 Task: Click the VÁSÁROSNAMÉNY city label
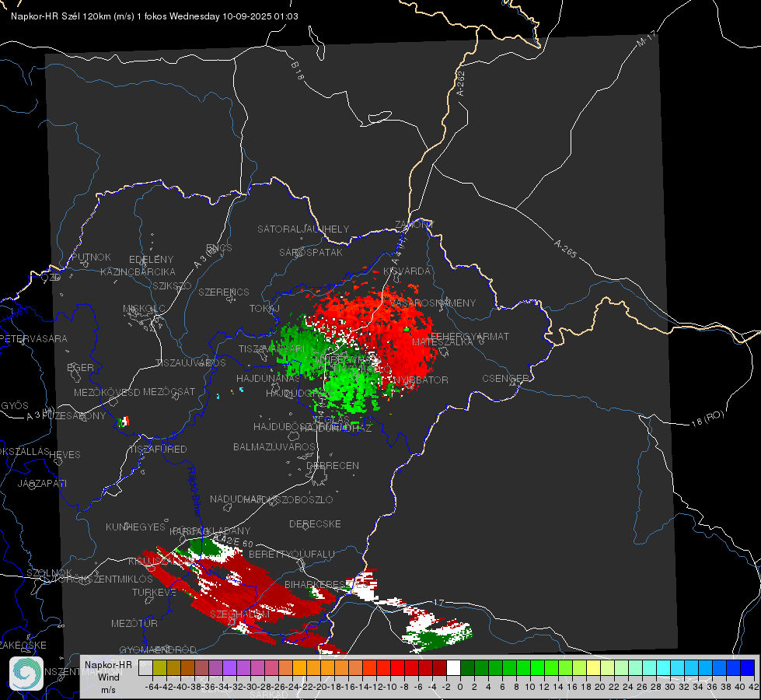(x=433, y=303)
